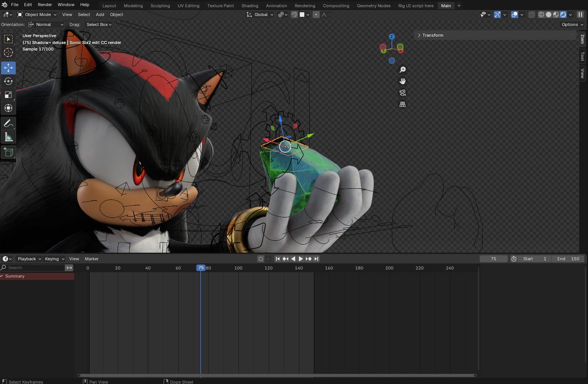Open the Keying popover
Screen dimensions: 588x384
(54, 259)
